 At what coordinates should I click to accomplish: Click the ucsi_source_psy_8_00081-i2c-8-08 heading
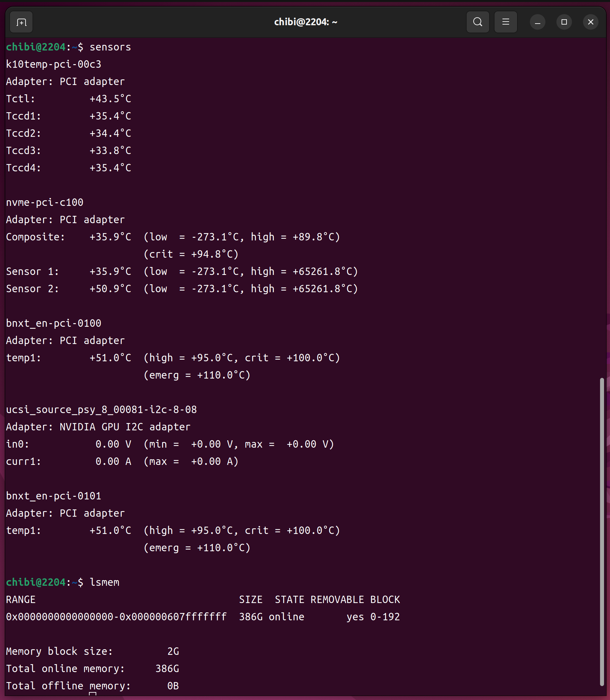click(x=101, y=409)
